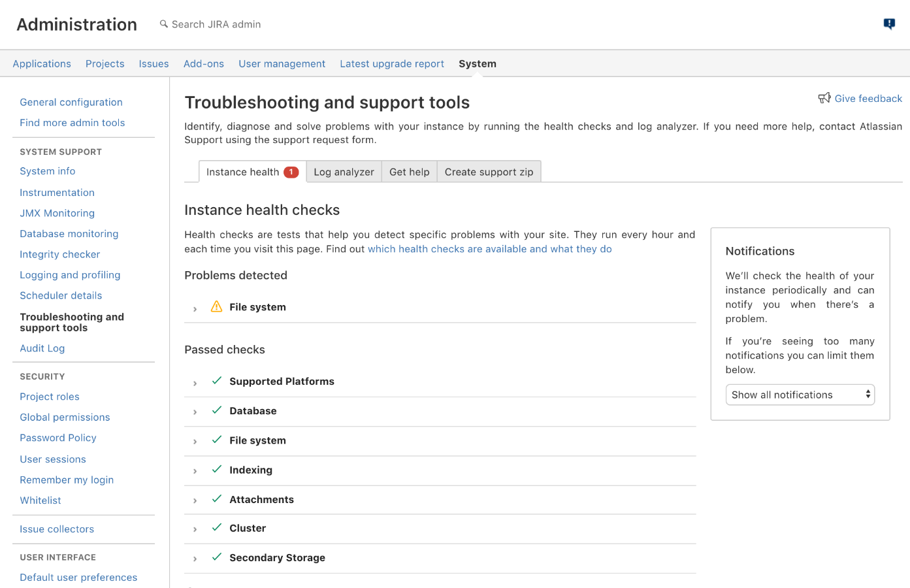910x588 pixels.
Task: Open the Show all notifications dropdown
Action: [800, 395]
